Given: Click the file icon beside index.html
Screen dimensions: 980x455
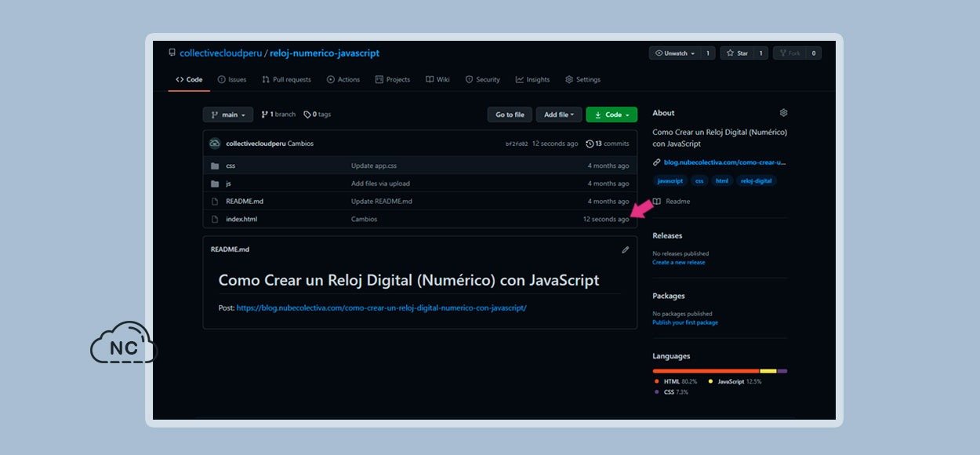Looking at the screenshot, I should pyautogui.click(x=215, y=219).
